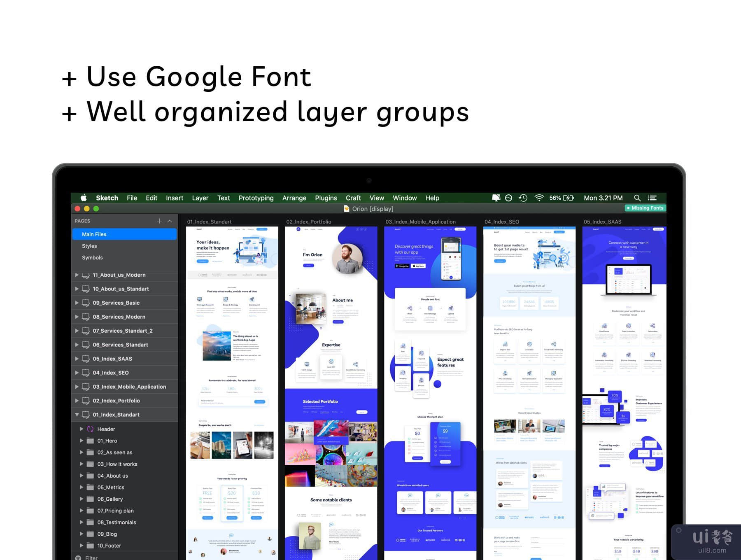
Task: Expand the 05_Index_SAAS artboard
Action: (77, 359)
